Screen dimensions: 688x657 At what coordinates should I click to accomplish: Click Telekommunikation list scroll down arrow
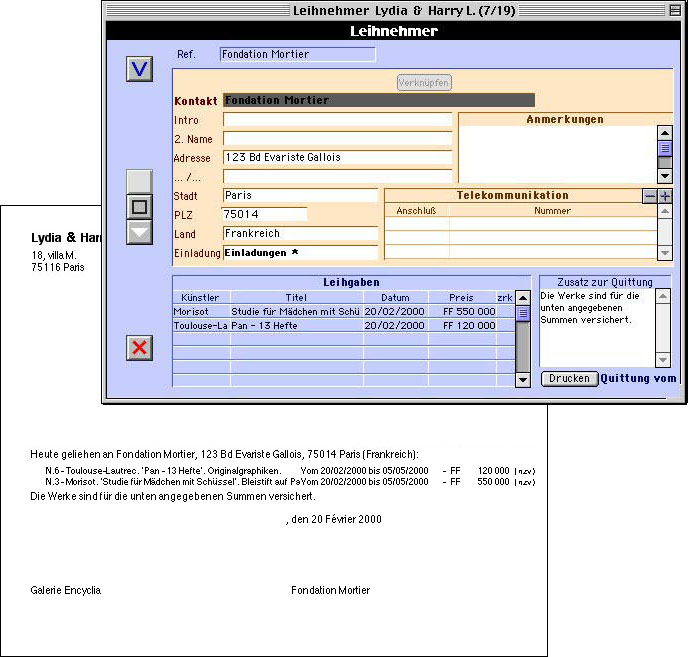pos(665,253)
